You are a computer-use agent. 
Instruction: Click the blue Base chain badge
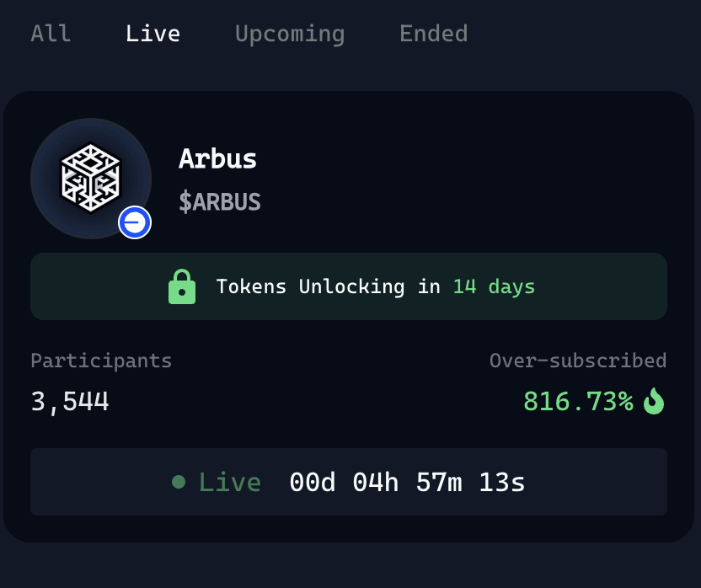tap(135, 222)
